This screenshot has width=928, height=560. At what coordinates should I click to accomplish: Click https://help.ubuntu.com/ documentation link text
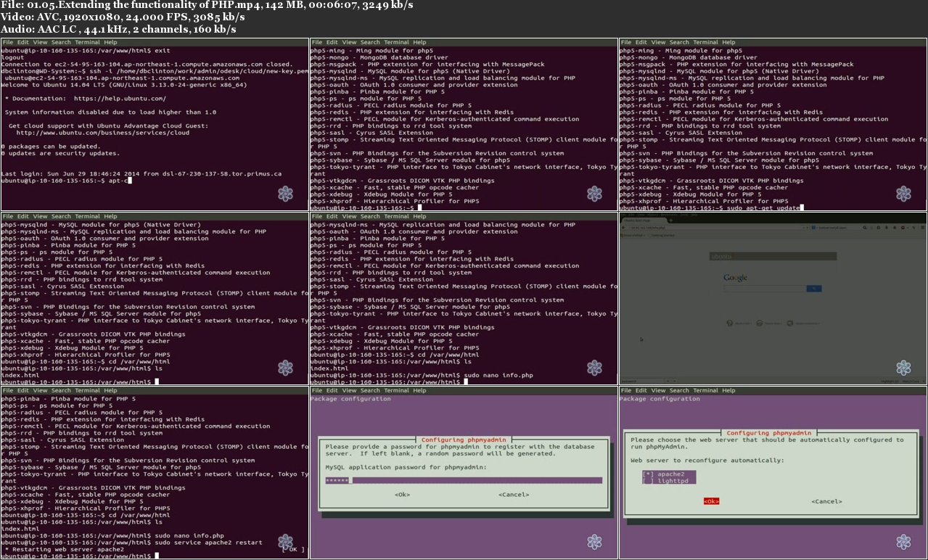[x=120, y=99]
